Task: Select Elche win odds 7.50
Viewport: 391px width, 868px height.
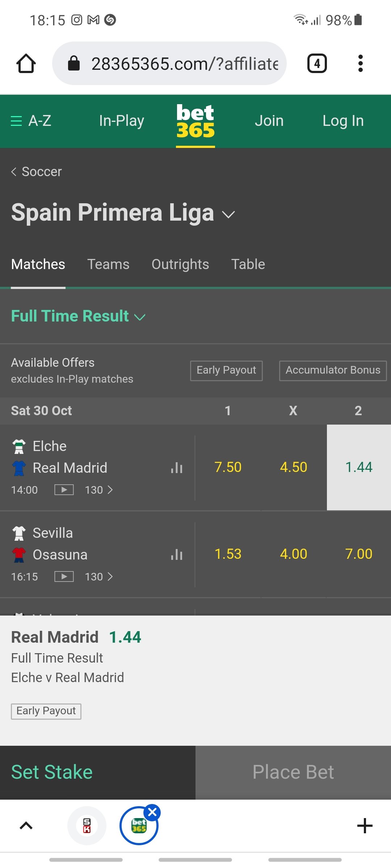Action: tap(228, 467)
